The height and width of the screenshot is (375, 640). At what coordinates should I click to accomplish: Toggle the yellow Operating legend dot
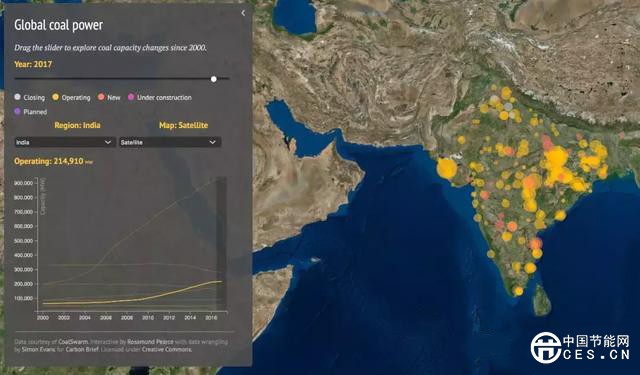(56, 97)
